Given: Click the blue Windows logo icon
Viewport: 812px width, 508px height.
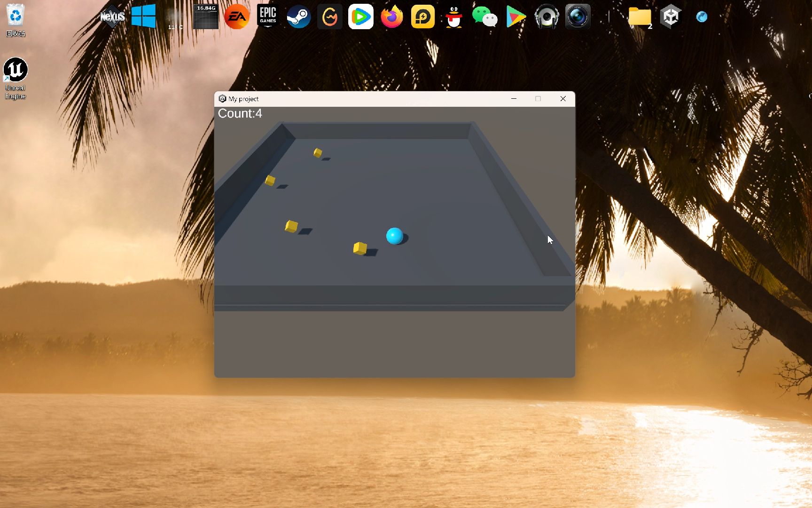Looking at the screenshot, I should coord(143,16).
